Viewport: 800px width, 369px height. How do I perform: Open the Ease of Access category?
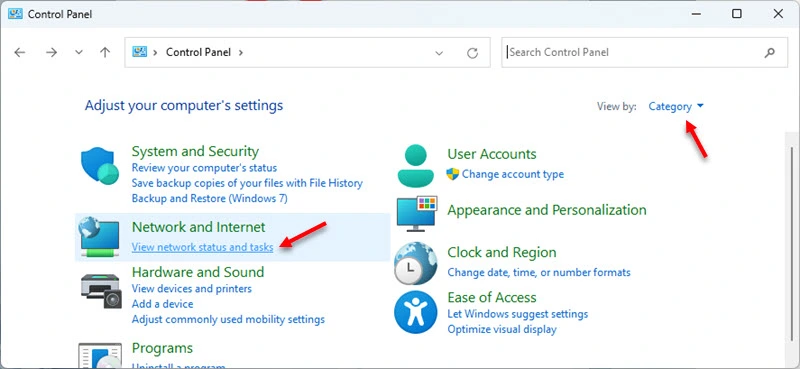coord(492,298)
